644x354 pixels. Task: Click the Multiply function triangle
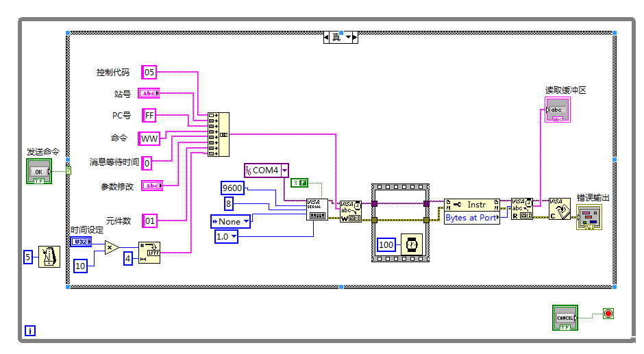112,248
